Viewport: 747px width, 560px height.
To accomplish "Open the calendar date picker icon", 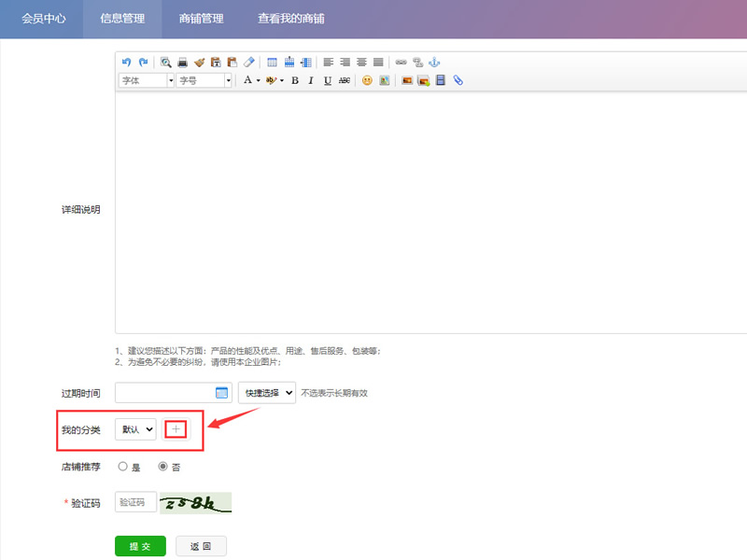I will pos(222,393).
